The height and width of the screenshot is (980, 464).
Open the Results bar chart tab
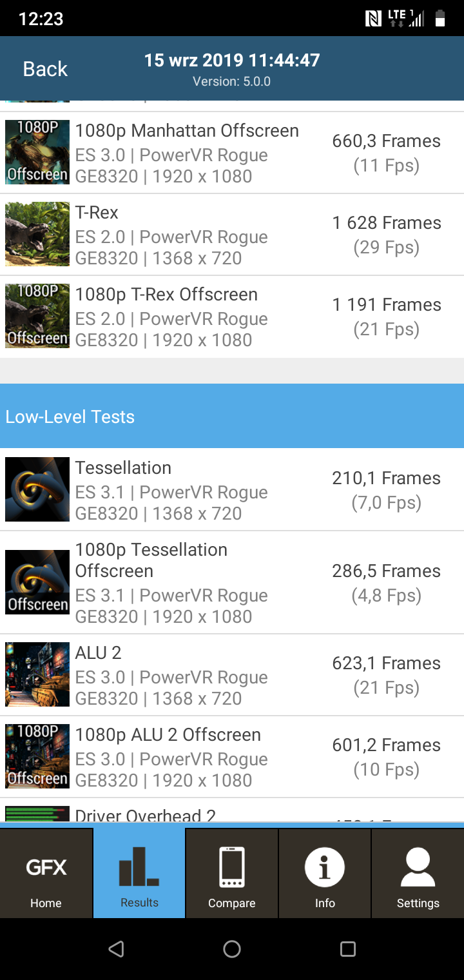[x=139, y=868]
